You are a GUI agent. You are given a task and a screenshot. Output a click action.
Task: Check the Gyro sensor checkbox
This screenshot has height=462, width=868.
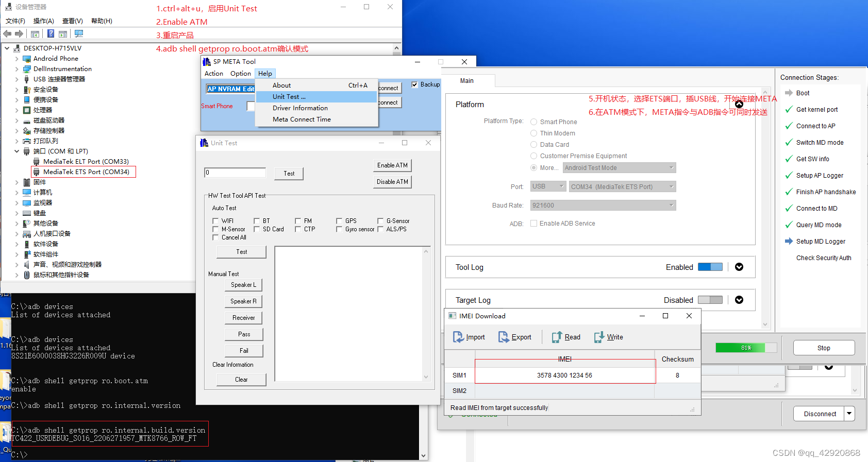pyautogui.click(x=339, y=229)
